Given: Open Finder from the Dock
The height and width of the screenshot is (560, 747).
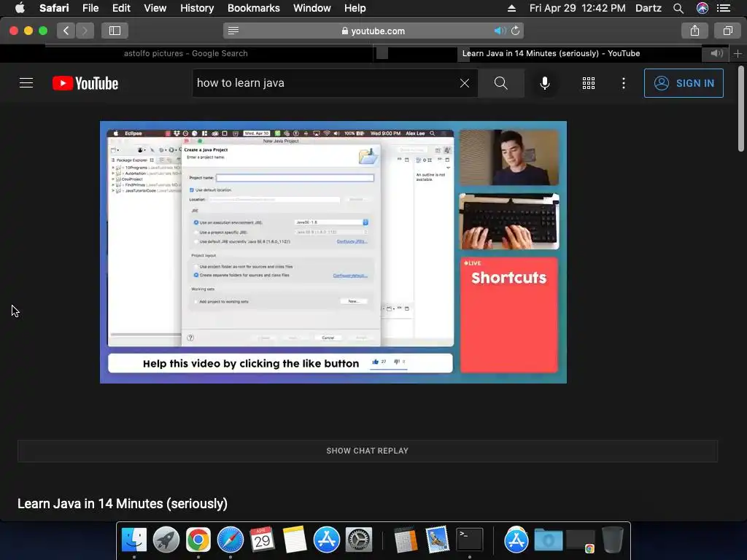Looking at the screenshot, I should pos(134,540).
